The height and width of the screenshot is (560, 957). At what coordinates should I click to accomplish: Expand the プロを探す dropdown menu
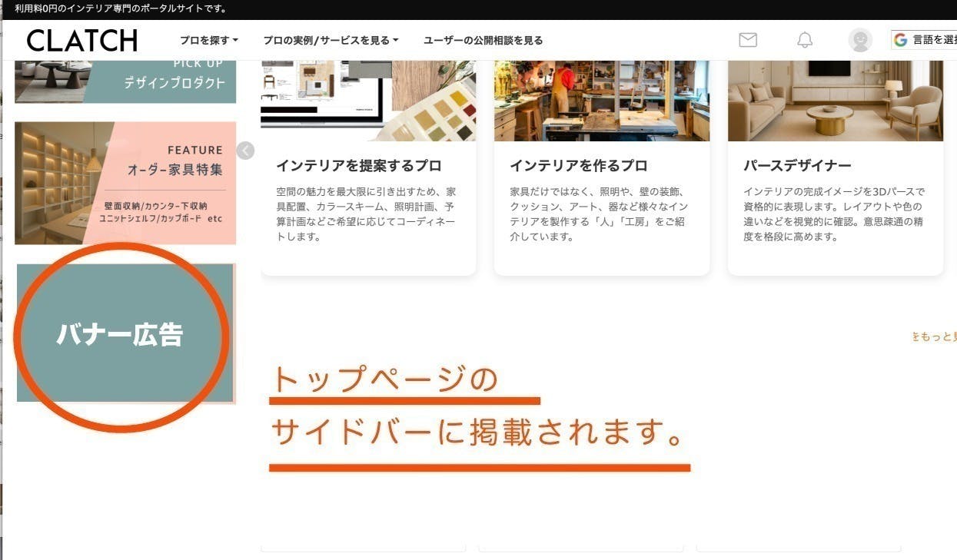pyautogui.click(x=209, y=41)
